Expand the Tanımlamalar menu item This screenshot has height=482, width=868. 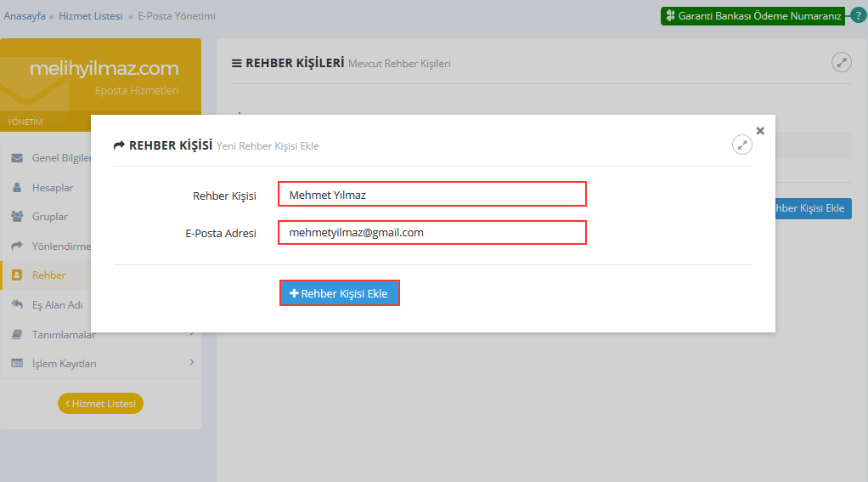coord(64,334)
